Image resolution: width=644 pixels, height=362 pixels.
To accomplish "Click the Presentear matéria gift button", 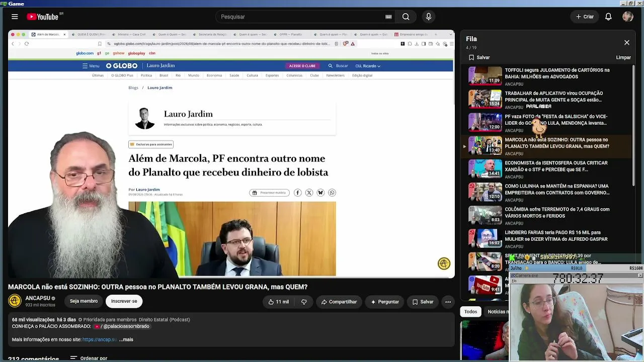I will 270,193.
